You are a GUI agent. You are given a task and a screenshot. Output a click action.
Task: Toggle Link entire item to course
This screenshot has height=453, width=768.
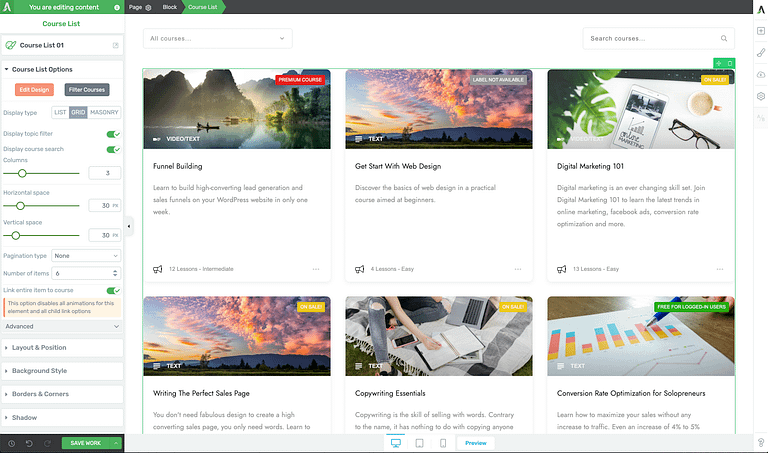pyautogui.click(x=113, y=290)
